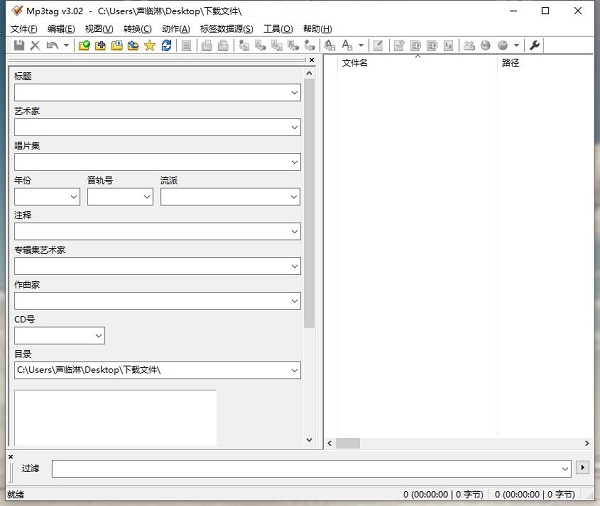Expand the 艺术家 field dropdown
This screenshot has width=600, height=506.
294,127
